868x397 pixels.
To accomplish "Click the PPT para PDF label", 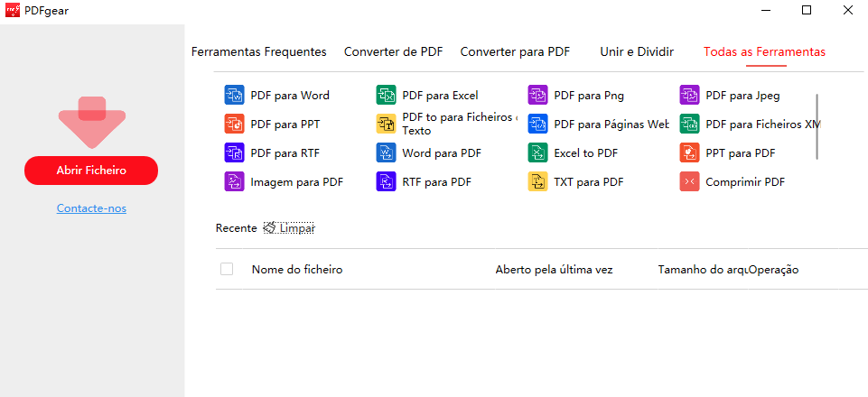I will 740,152.
